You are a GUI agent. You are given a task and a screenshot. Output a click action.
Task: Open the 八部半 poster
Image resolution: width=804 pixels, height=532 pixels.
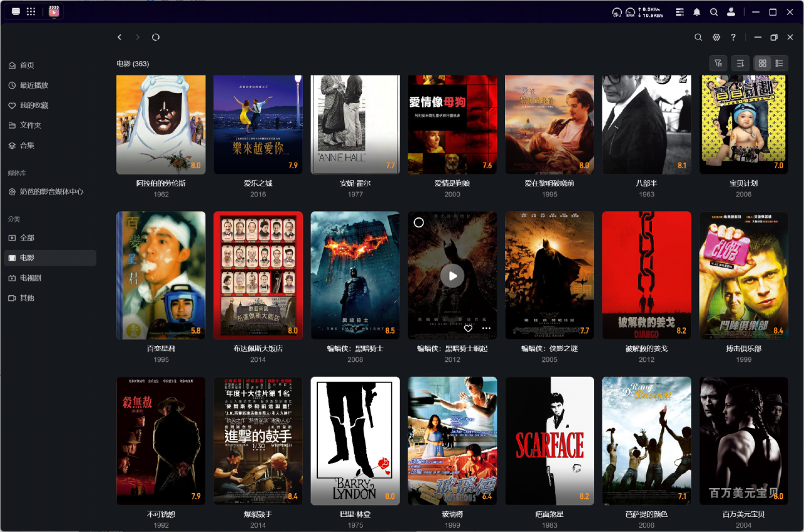pyautogui.click(x=647, y=124)
